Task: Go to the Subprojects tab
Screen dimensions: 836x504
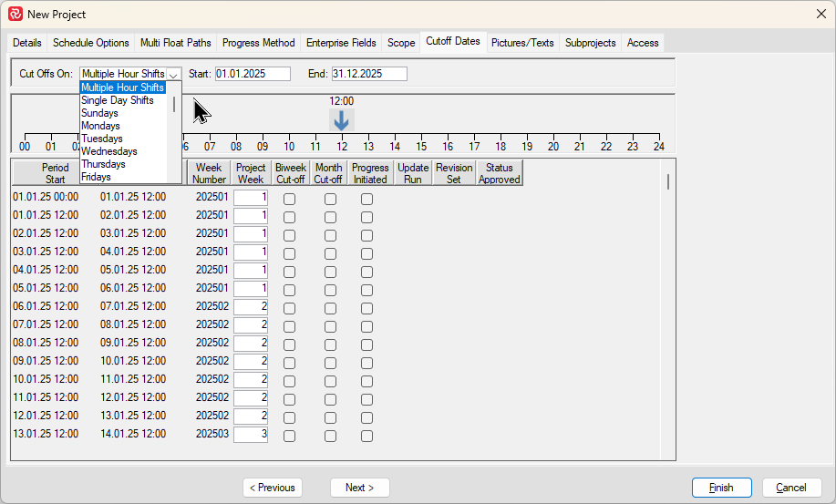Action: tap(590, 43)
